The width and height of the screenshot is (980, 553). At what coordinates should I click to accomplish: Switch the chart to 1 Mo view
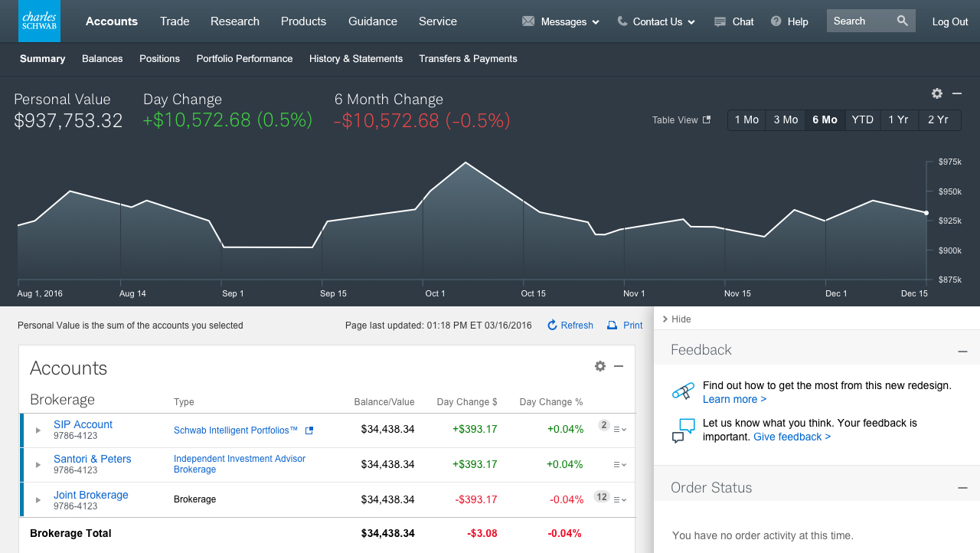click(x=746, y=119)
